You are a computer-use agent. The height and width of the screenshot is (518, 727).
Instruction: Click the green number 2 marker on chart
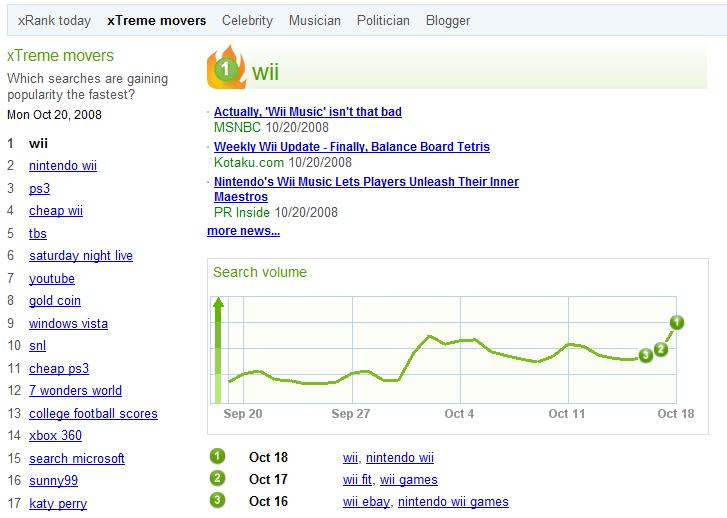tap(661, 347)
